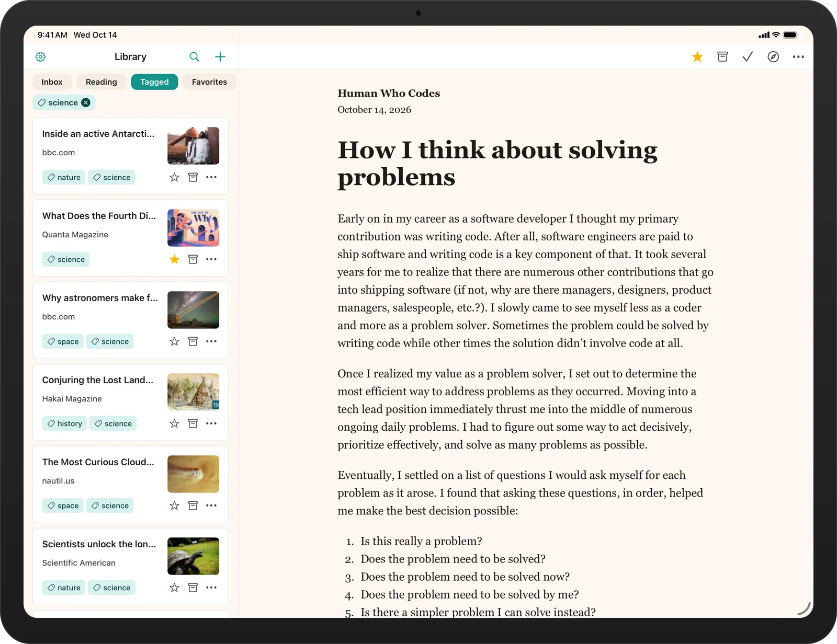Click nature tag on Inside an active Antarcti...

click(x=64, y=177)
